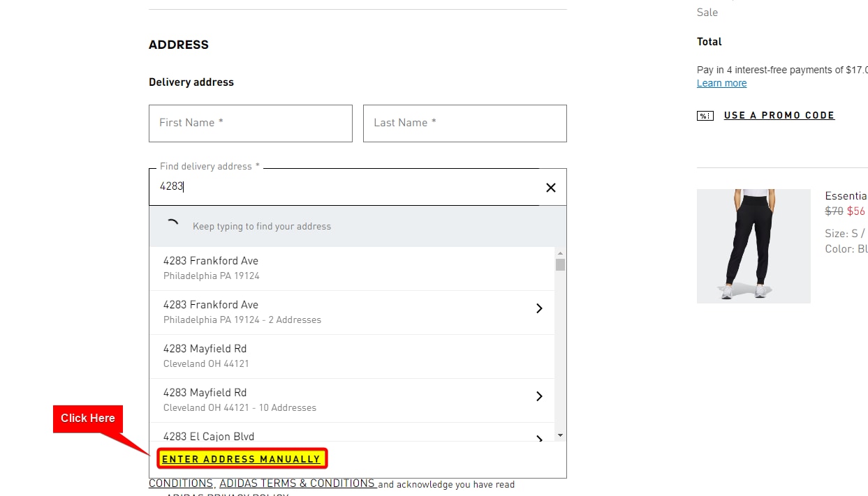Open the Conditions link

[x=181, y=483]
